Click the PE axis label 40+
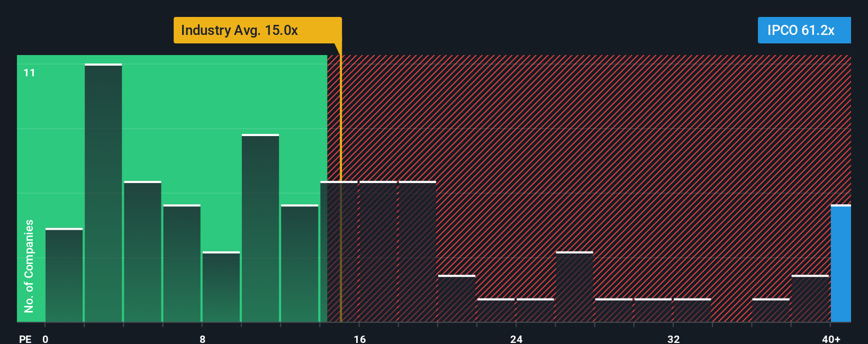The height and width of the screenshot is (344, 868). pyautogui.click(x=831, y=339)
